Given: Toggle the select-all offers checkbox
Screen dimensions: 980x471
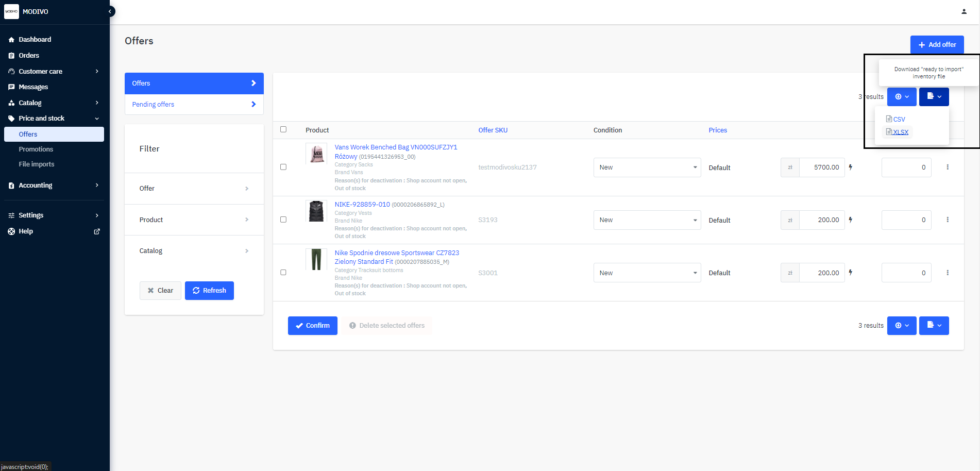Looking at the screenshot, I should pyautogui.click(x=283, y=129).
